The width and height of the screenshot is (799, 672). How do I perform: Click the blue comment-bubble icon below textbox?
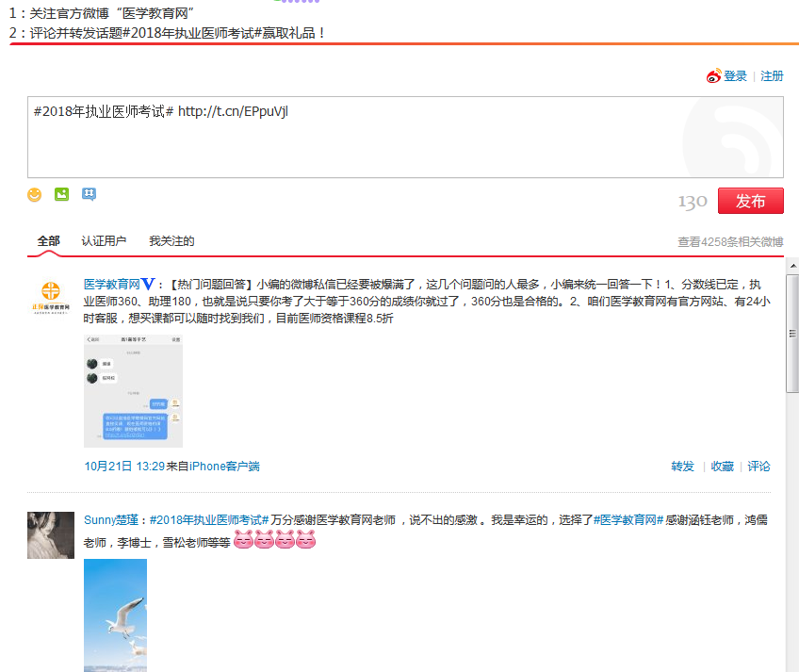(89, 195)
